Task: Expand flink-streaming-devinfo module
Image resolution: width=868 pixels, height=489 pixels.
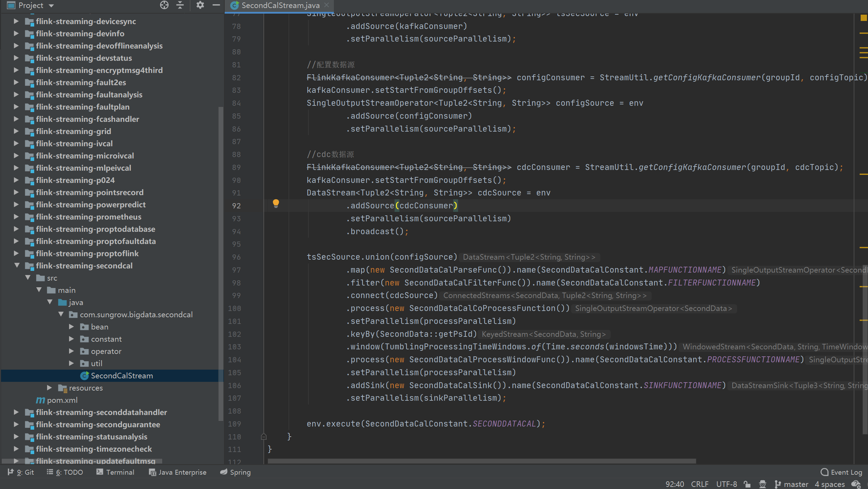Action: tap(16, 34)
